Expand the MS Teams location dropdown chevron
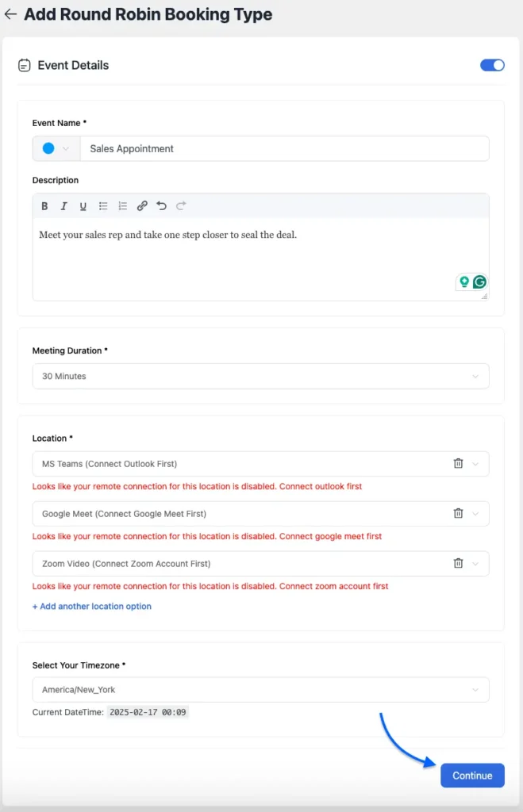 (476, 464)
